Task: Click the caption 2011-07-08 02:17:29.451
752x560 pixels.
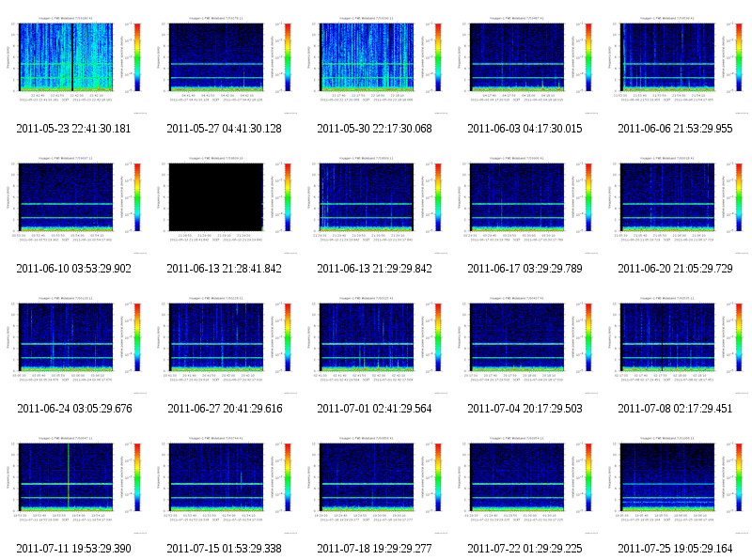Action: pos(675,409)
